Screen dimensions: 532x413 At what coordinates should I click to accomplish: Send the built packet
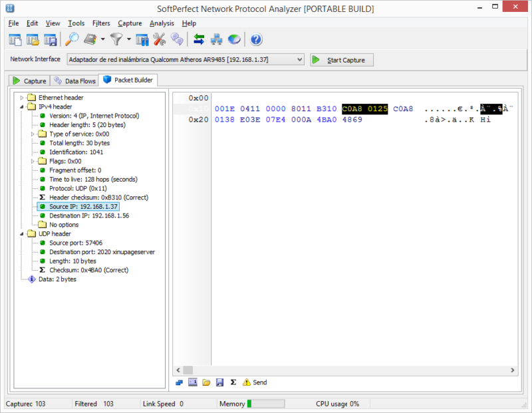[254, 382]
